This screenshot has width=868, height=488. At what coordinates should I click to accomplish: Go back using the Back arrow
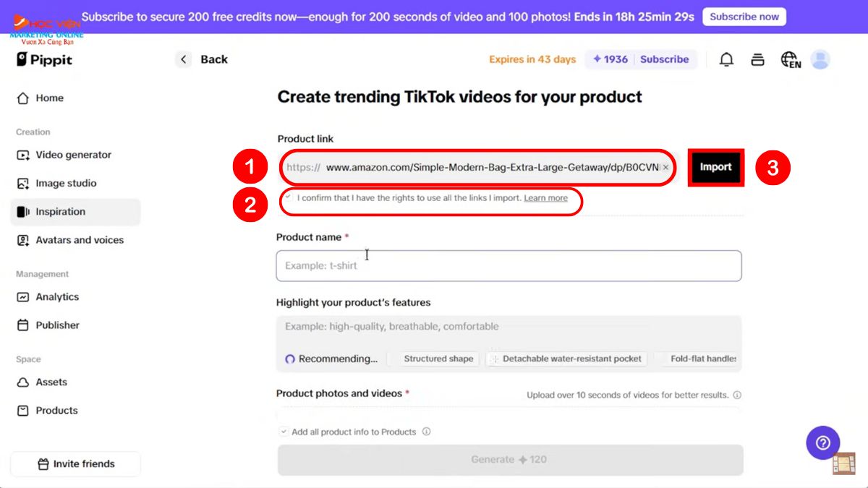coord(184,59)
